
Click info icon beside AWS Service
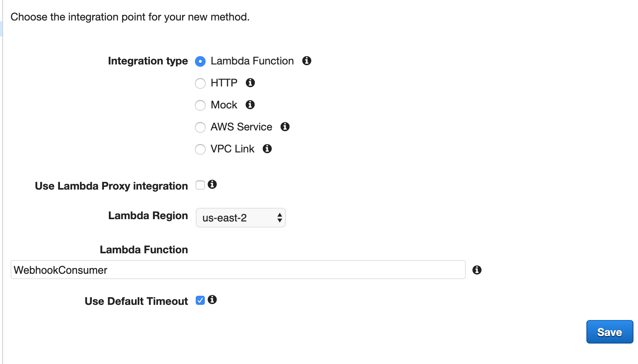click(x=285, y=127)
